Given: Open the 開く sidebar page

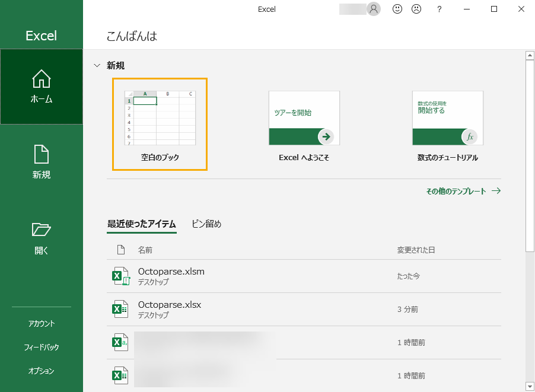Looking at the screenshot, I should point(42,238).
